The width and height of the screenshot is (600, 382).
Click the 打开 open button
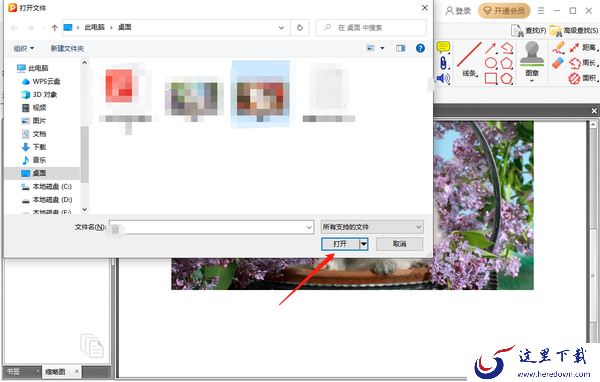coord(340,244)
